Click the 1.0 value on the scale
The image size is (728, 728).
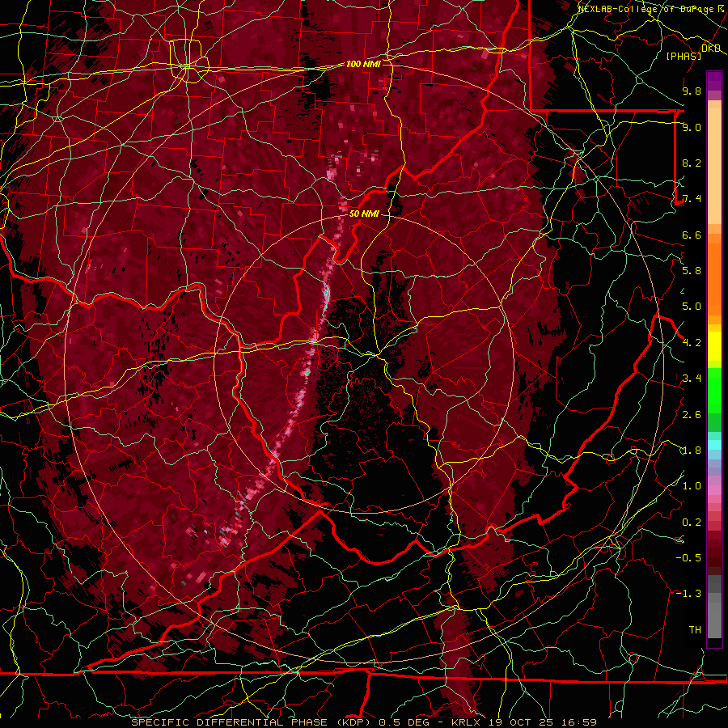tap(692, 486)
